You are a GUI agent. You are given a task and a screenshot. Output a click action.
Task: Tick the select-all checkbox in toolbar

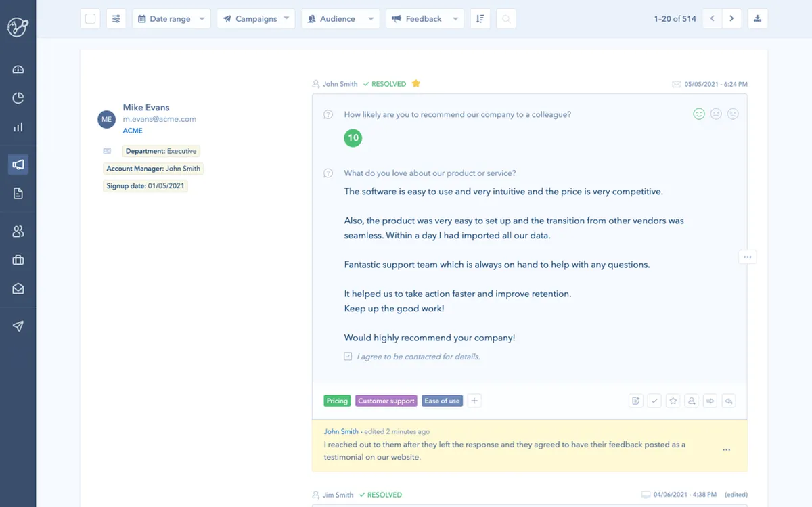91,19
